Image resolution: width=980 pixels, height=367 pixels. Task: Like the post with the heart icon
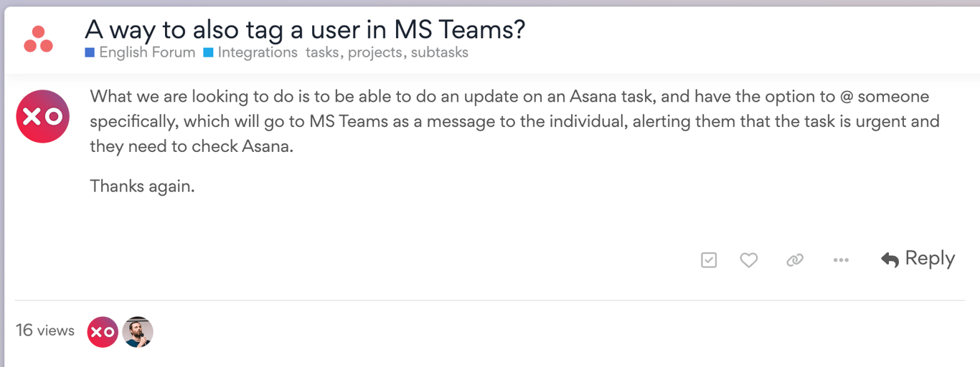[749, 260]
